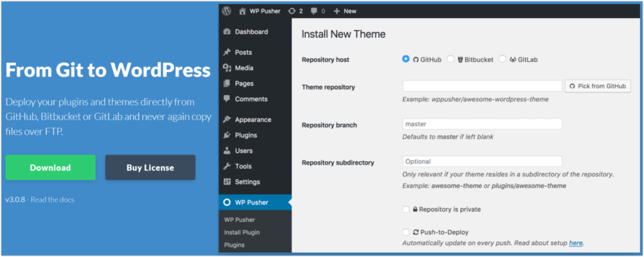The height and width of the screenshot is (257, 644).
Task: Open the WP Pusher home icon
Action: click(x=242, y=11)
